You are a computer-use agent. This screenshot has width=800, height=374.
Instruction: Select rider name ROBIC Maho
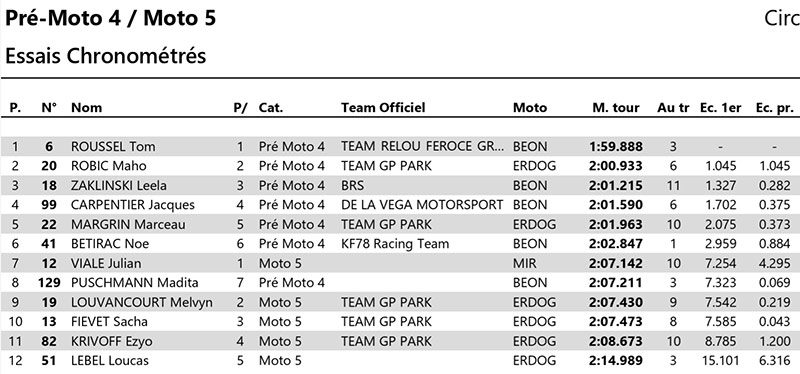(x=109, y=166)
